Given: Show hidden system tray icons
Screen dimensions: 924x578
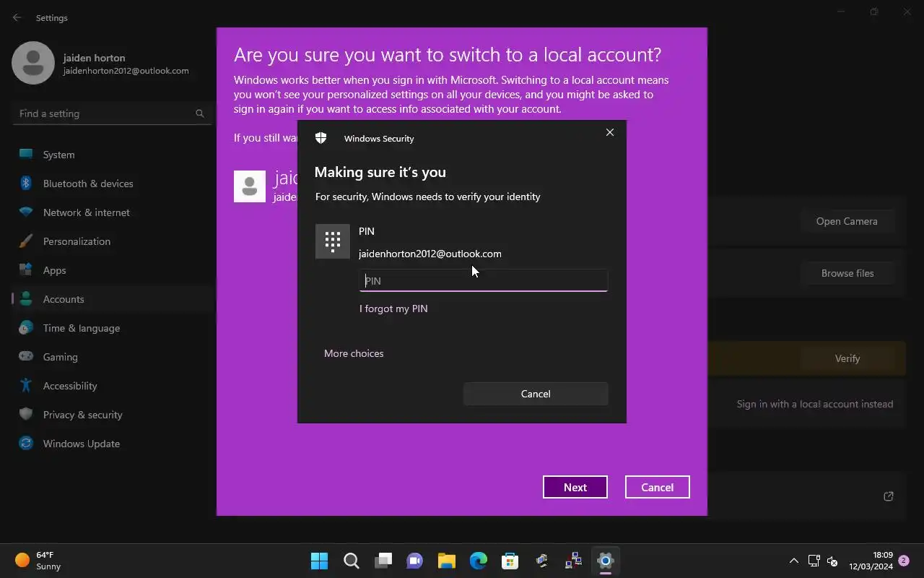Looking at the screenshot, I should [794, 561].
